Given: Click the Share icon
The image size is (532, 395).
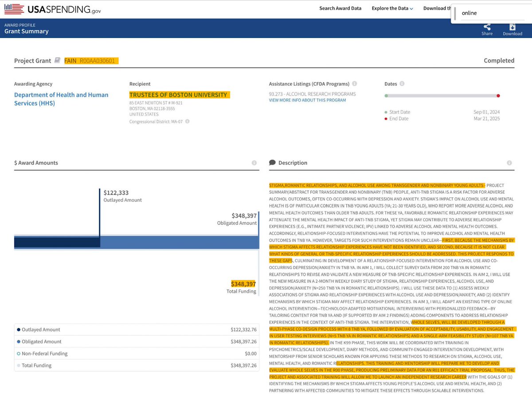Looking at the screenshot, I should tap(487, 26).
